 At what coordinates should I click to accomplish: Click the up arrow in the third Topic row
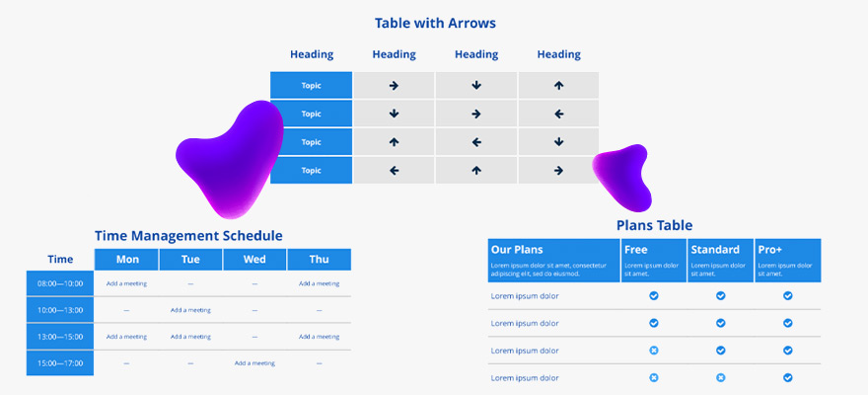394,142
